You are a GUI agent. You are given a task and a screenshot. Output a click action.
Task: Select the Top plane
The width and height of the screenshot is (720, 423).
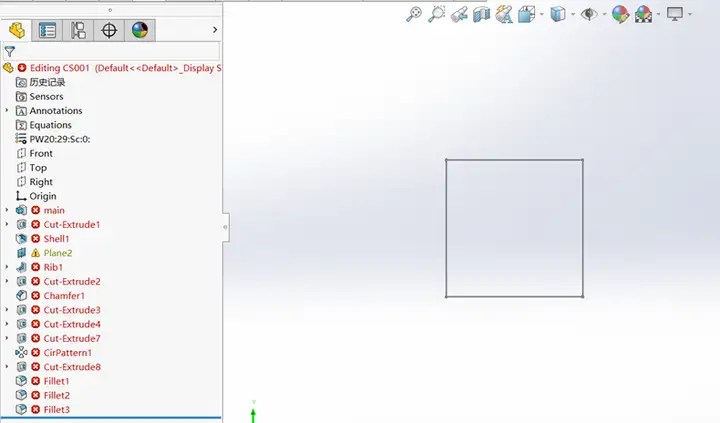(38, 168)
